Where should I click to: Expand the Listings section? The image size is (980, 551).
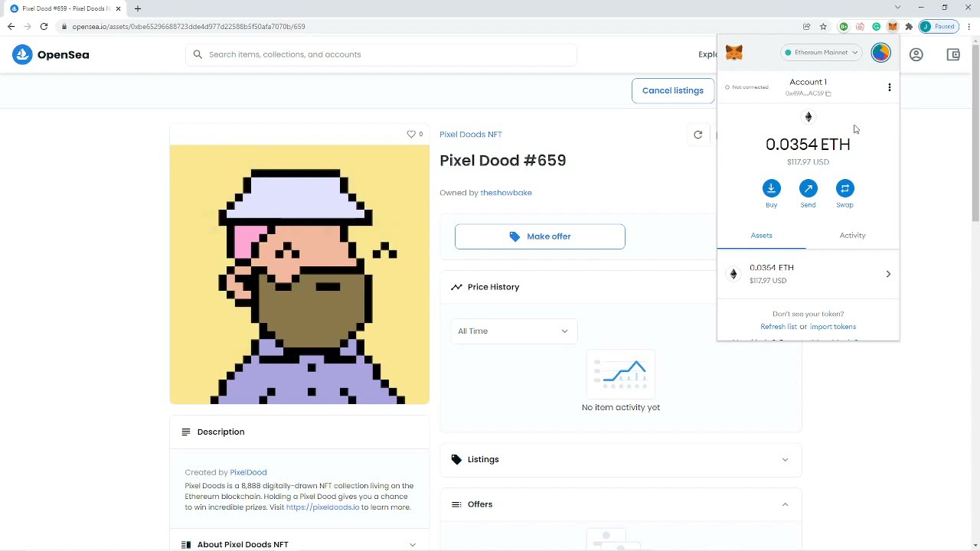coord(621,459)
